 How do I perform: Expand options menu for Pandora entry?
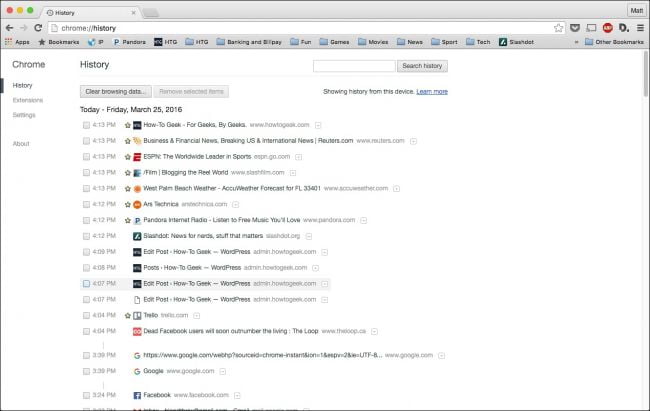tap(364, 220)
